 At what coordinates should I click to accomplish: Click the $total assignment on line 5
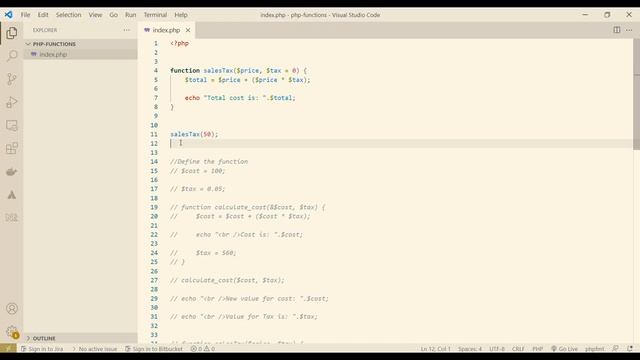point(247,80)
